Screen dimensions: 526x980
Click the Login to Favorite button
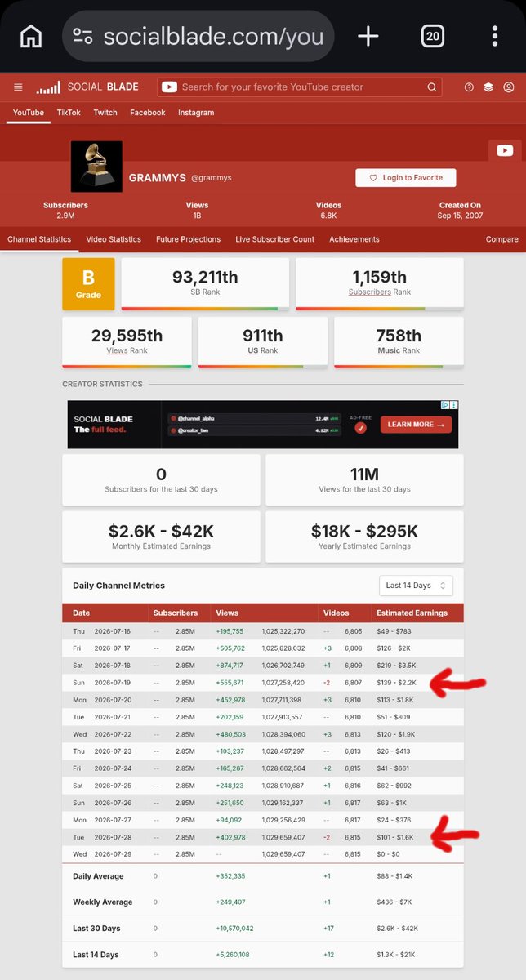[406, 177]
